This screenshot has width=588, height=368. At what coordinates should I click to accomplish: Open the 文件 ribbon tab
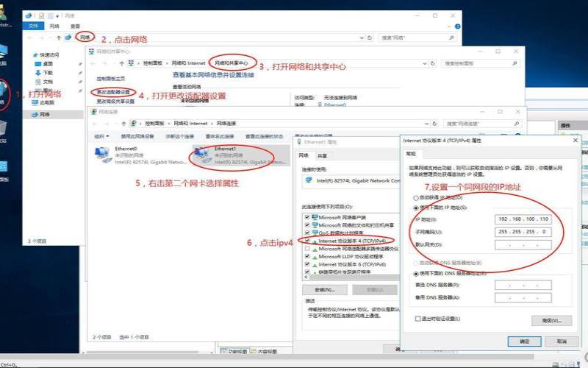[33, 26]
